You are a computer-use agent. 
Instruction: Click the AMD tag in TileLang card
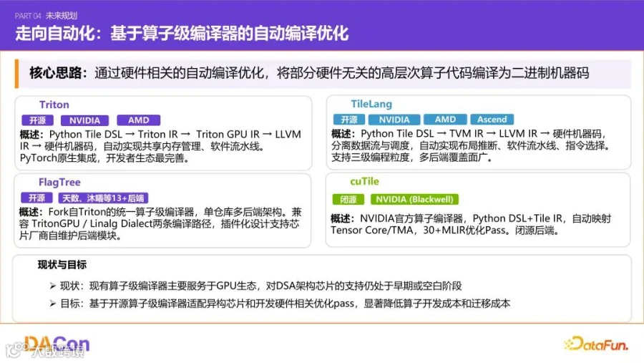[445, 120]
